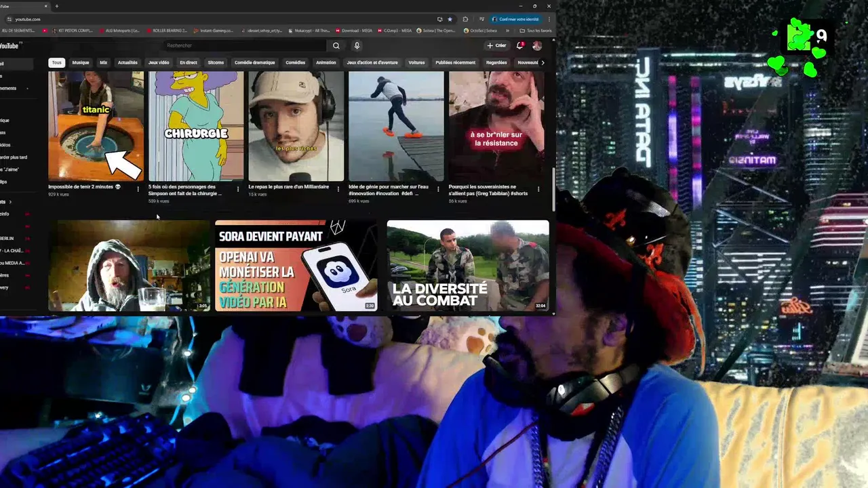
Task: Open browser extensions puzzle icon
Action: point(465,19)
